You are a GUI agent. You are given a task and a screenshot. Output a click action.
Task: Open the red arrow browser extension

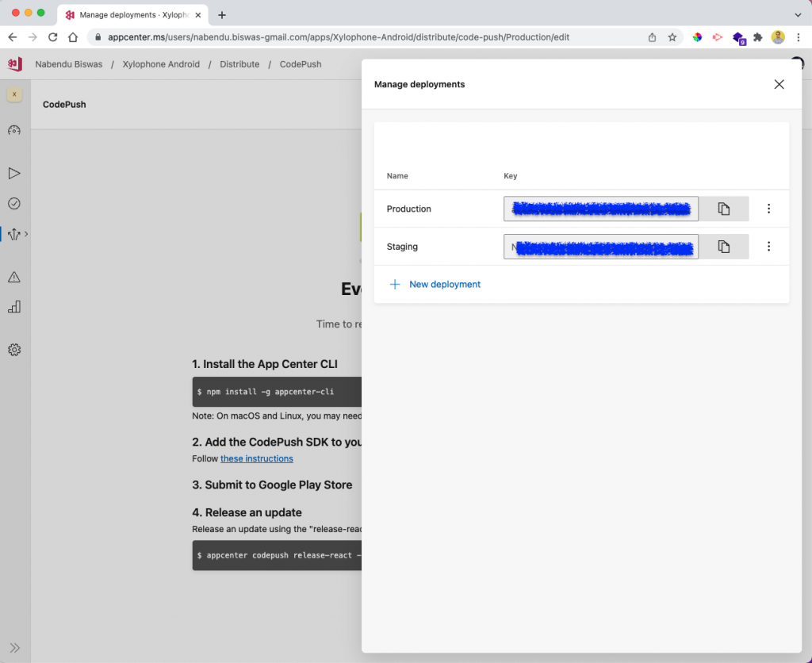(717, 37)
